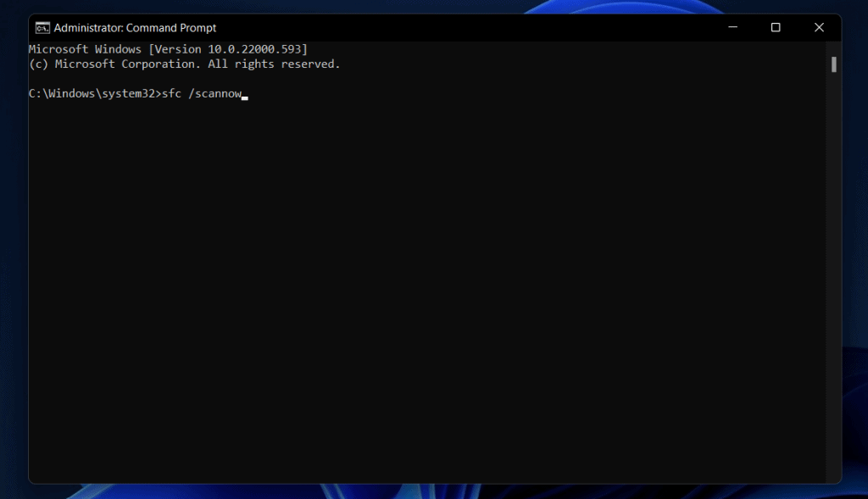Click the left edge of the console window
Viewport: 868px width, 499px height.
[x=31, y=254]
